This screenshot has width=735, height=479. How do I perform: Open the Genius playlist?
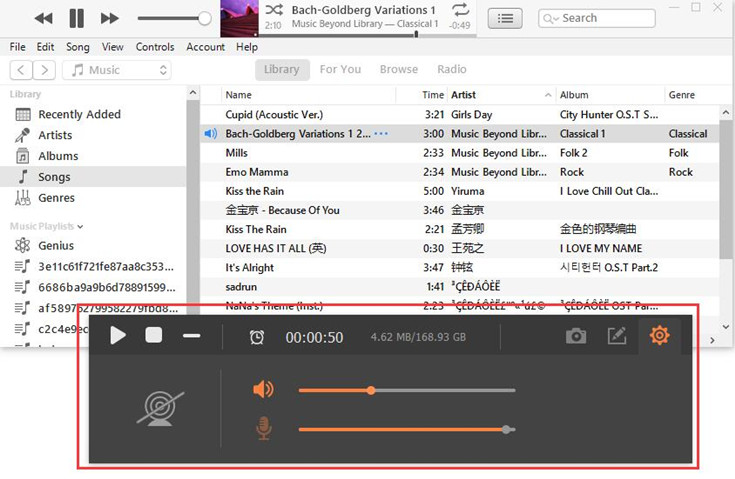click(93, 246)
